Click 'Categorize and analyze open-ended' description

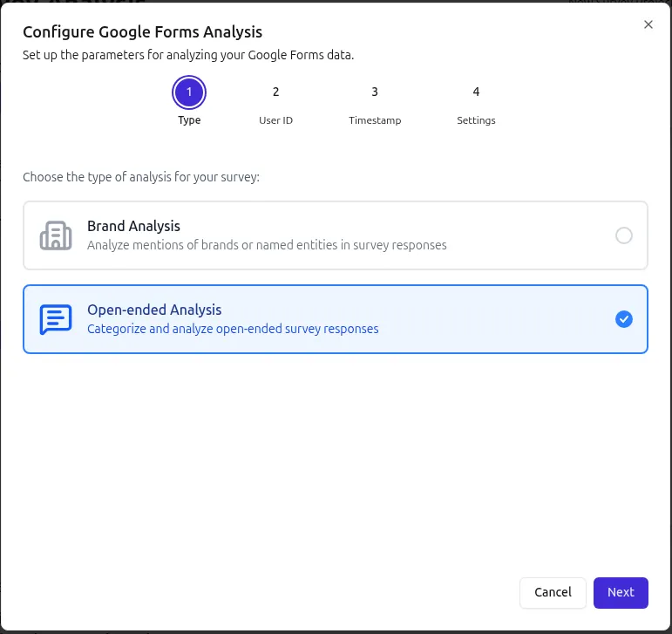233,329
